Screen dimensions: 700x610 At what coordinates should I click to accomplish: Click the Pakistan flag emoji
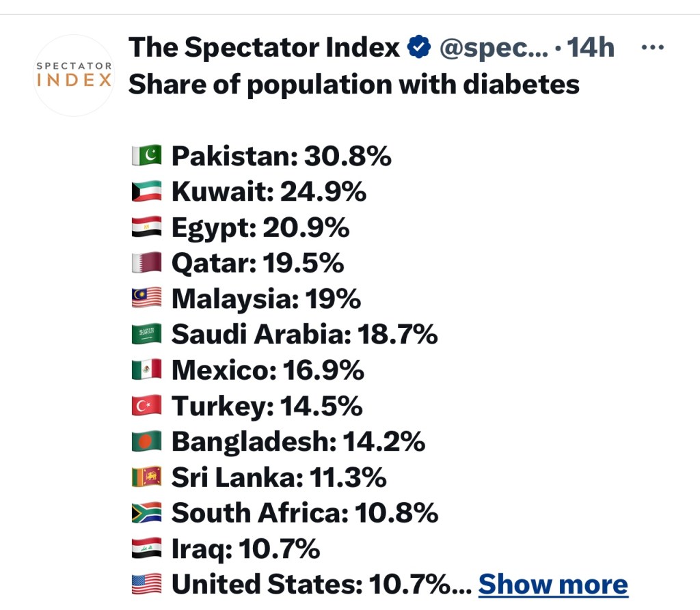146,156
